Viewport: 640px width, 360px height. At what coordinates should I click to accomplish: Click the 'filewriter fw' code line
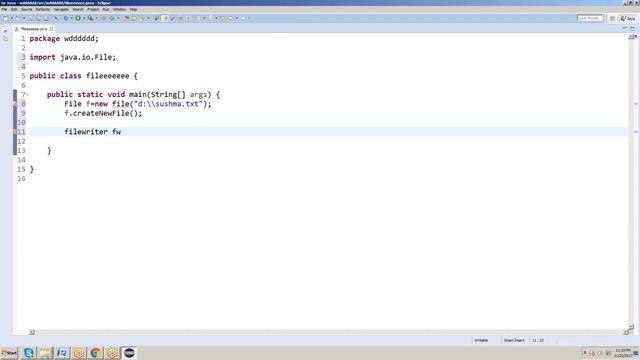(92, 131)
